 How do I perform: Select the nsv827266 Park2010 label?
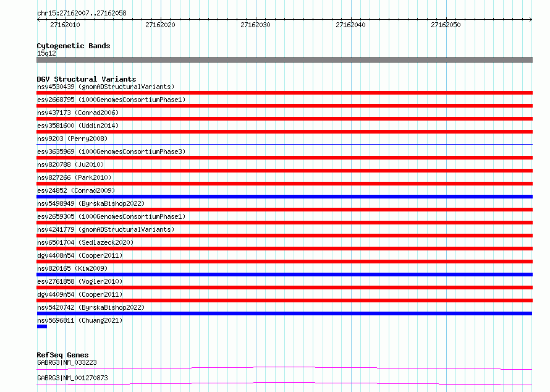(x=74, y=177)
